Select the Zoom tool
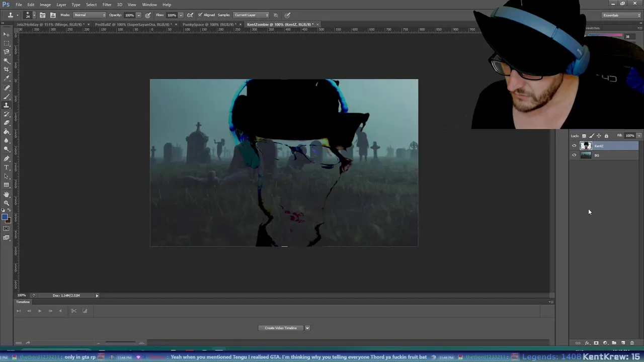The image size is (644, 362). point(7,203)
